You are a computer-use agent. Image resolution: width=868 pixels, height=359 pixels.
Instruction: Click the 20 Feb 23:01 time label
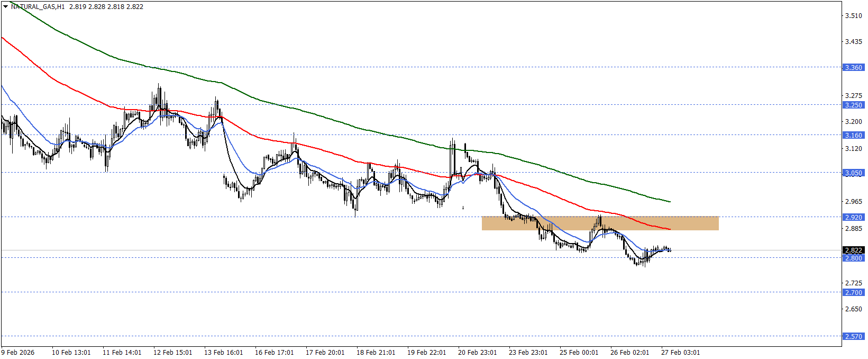(477, 353)
